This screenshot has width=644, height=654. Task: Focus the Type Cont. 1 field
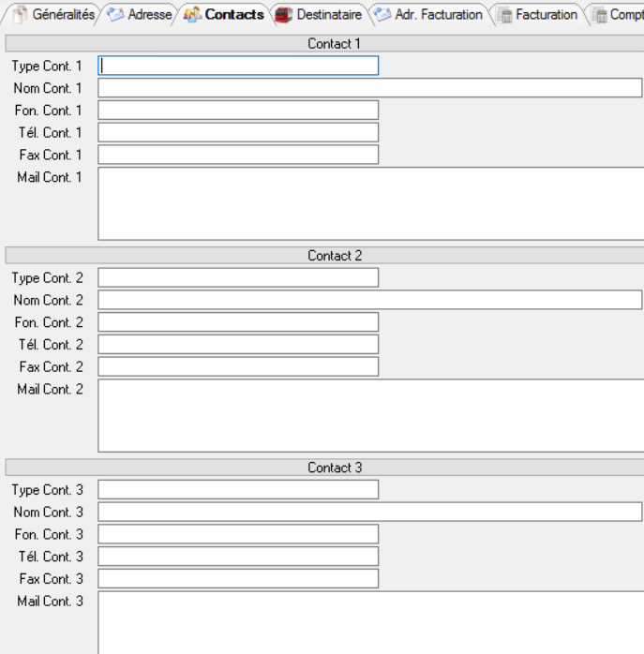238,66
